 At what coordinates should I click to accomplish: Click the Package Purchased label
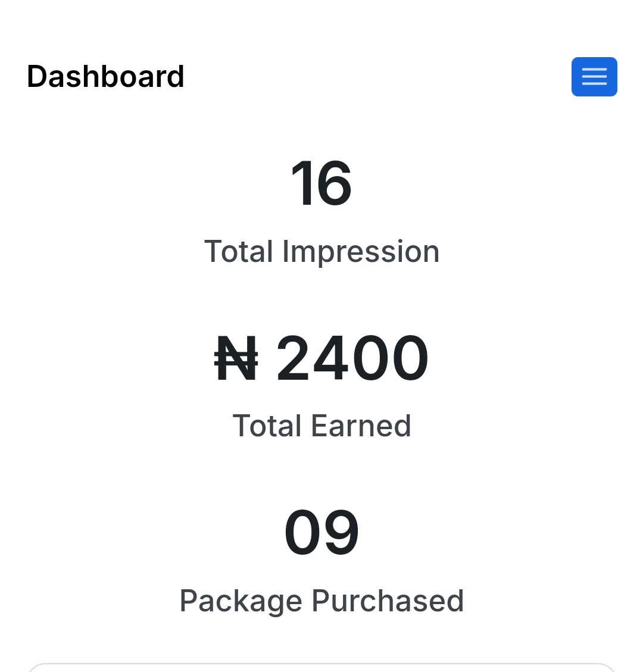(x=321, y=601)
